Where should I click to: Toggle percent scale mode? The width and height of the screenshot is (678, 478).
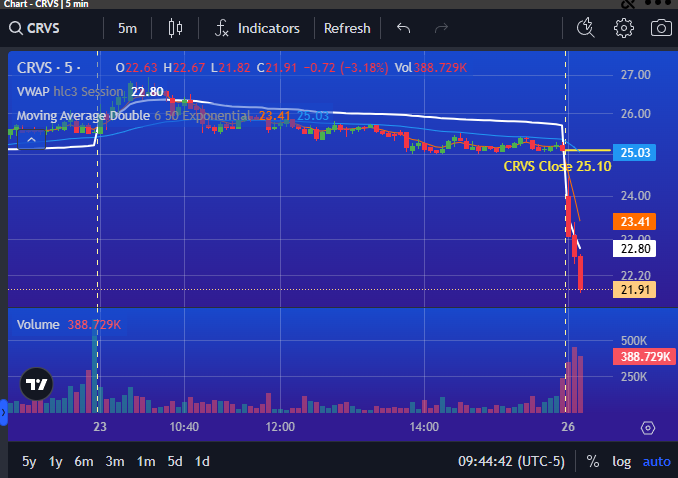click(x=593, y=462)
